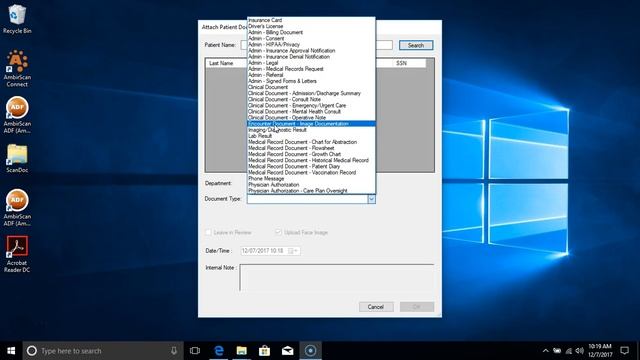Choose Admin - Legal entry

311,63
